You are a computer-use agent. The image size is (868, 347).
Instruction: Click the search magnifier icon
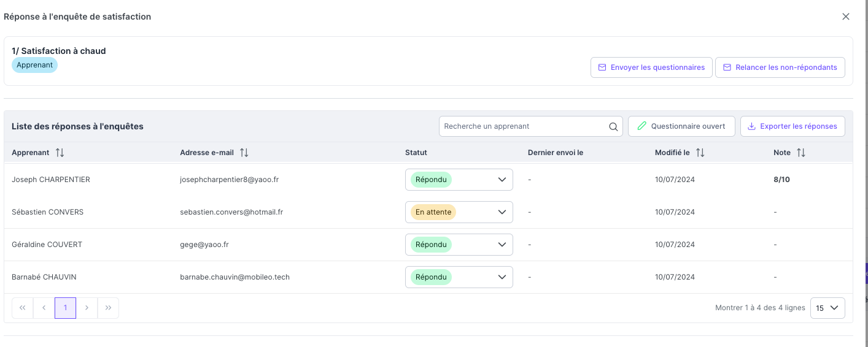click(613, 127)
